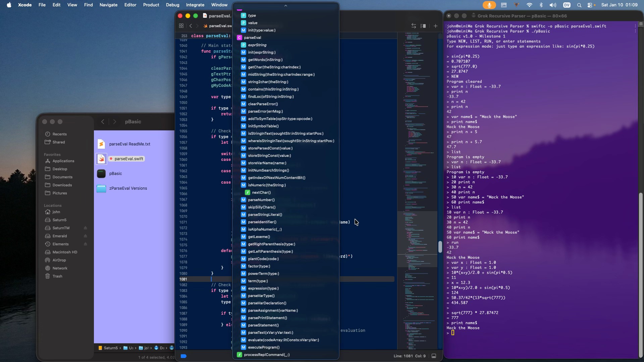
Task: Open the Xcode editor options icon
Action: (423, 26)
